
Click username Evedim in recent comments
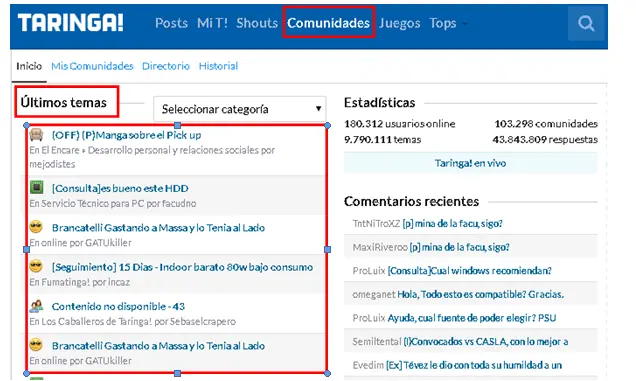368,365
